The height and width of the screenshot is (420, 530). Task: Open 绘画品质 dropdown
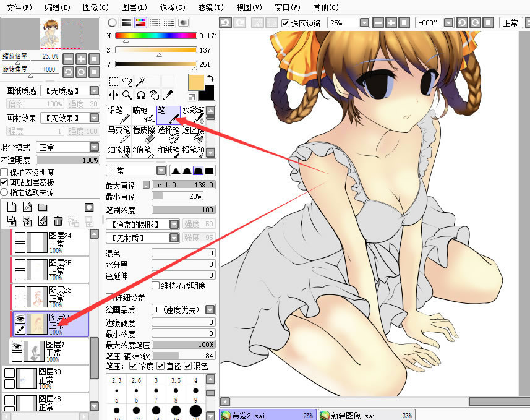pos(210,309)
